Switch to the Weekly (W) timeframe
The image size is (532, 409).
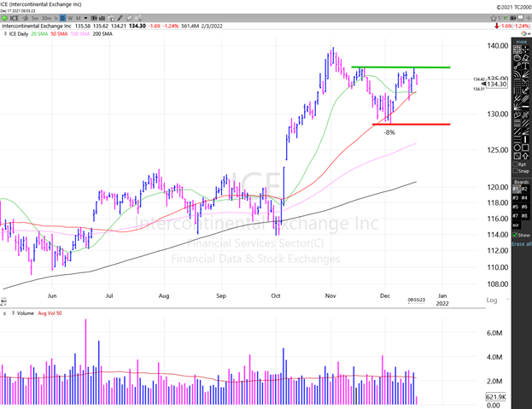click(70, 18)
